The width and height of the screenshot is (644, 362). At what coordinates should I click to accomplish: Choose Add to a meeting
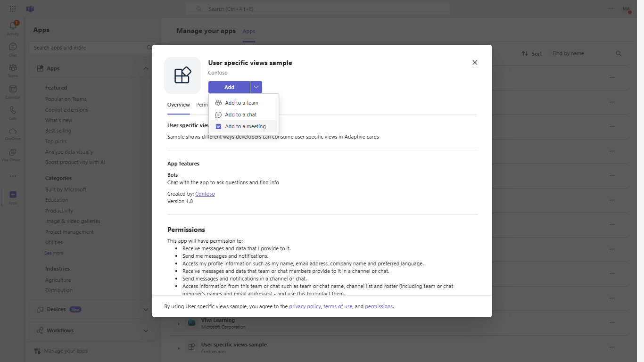coord(244,126)
